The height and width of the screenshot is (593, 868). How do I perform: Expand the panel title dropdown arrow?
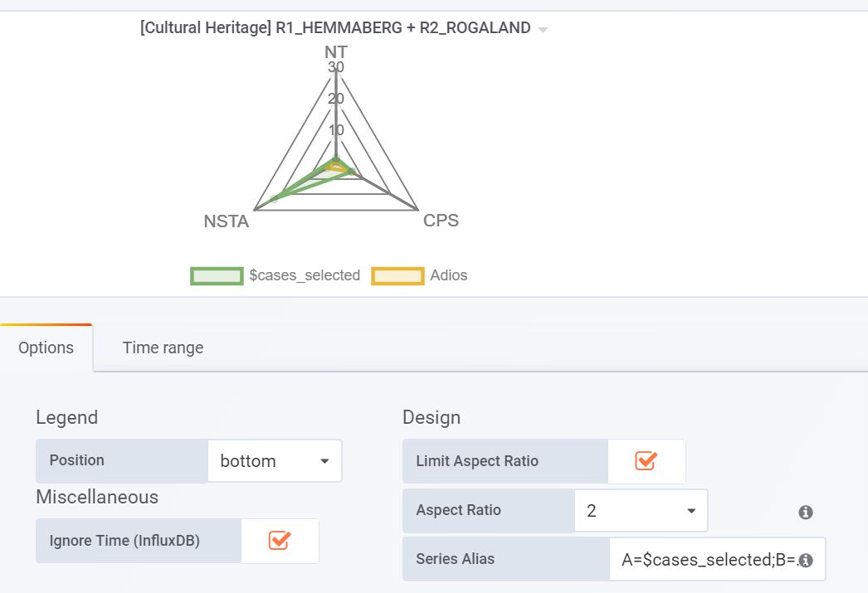point(543,28)
